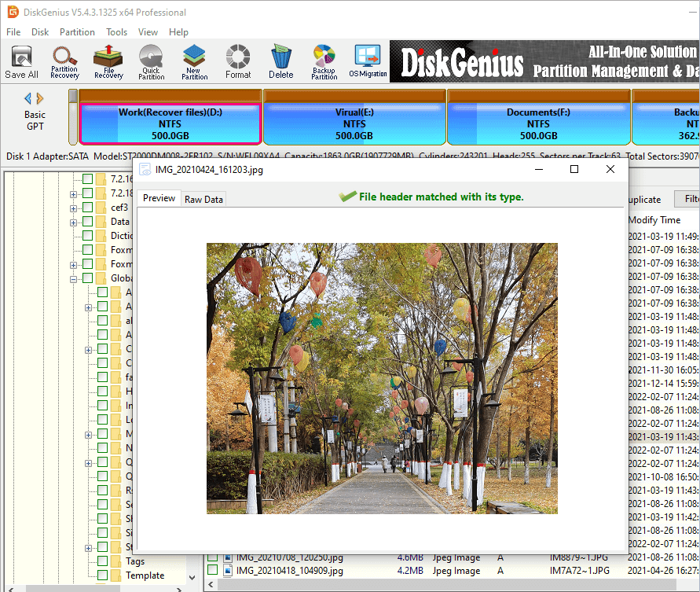
Task: Switch to the Raw Data tab
Action: pos(203,199)
